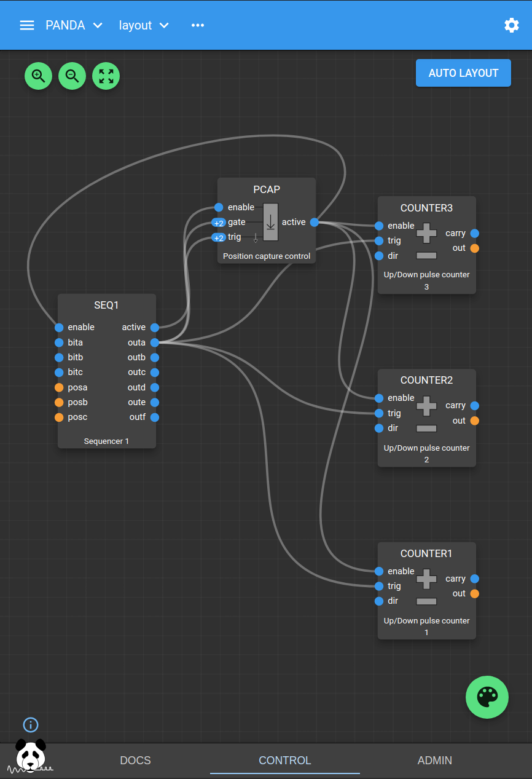The width and height of the screenshot is (532, 779).
Task: Select the PCAP enable input port
Action: click(x=219, y=207)
